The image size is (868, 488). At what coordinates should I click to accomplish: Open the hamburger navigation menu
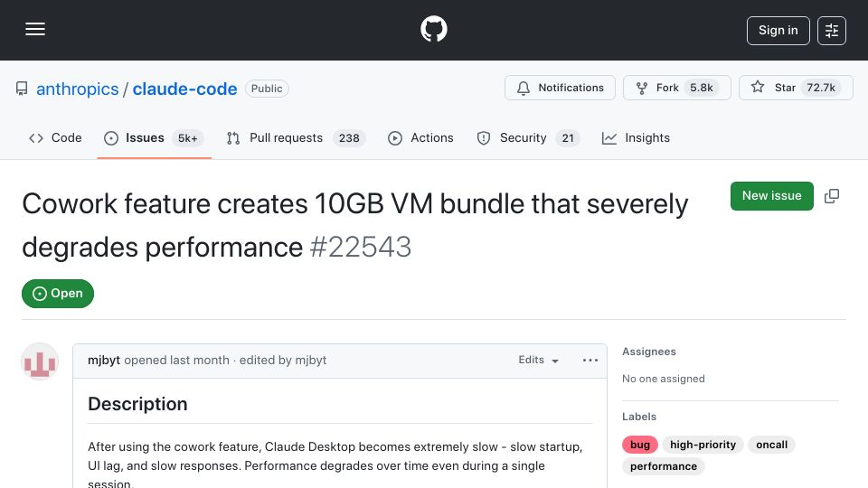tap(35, 29)
